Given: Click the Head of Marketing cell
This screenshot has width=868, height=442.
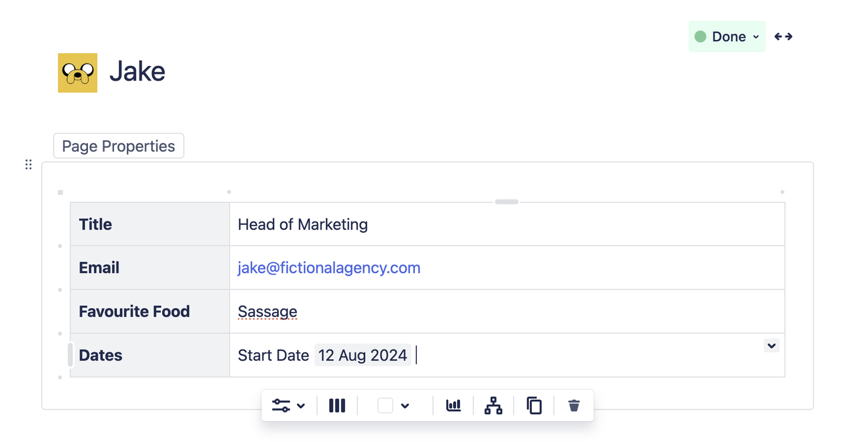Looking at the screenshot, I should pos(507,224).
